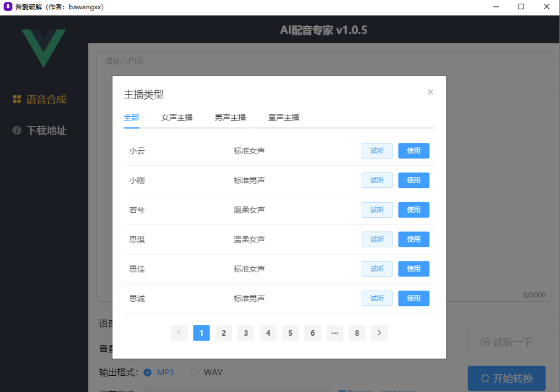The height and width of the screenshot is (392, 560).
Task: Open the 童声主播 tab
Action: 284,117
